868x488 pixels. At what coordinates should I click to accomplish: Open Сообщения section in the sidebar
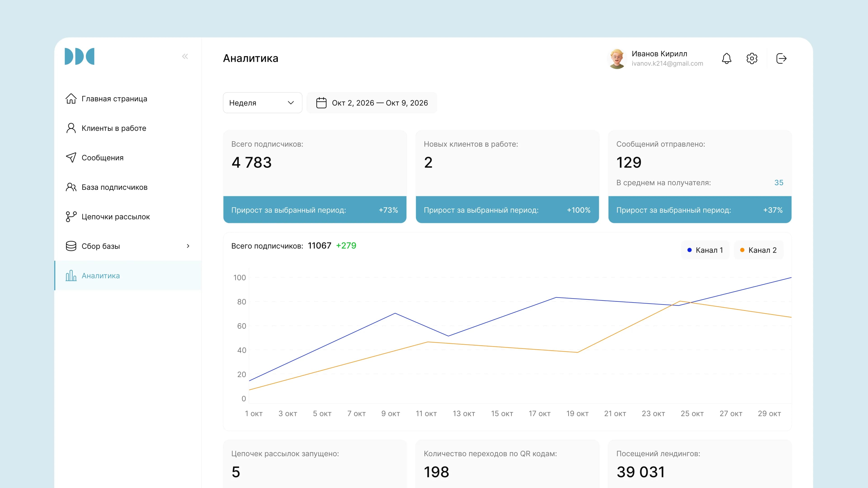point(128,158)
